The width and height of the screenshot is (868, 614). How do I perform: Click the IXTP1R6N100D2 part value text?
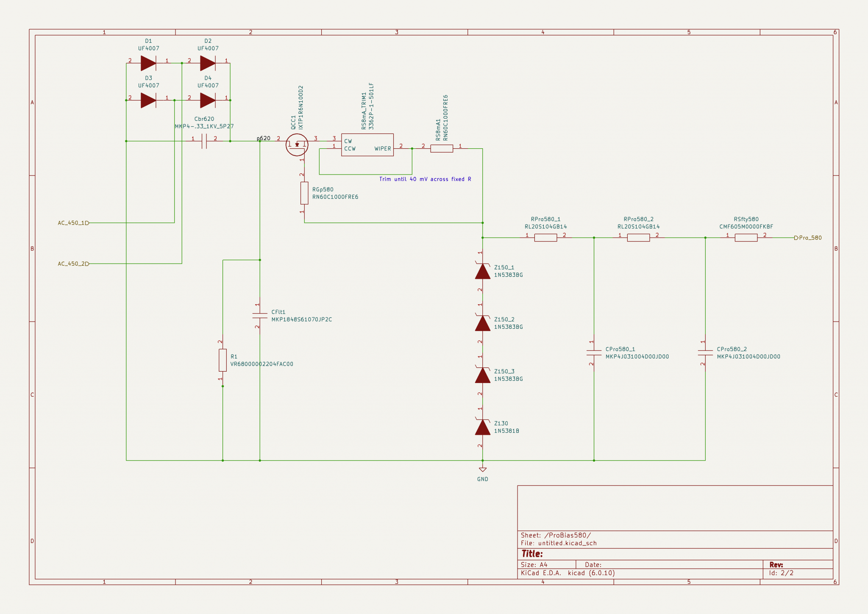tap(301, 108)
